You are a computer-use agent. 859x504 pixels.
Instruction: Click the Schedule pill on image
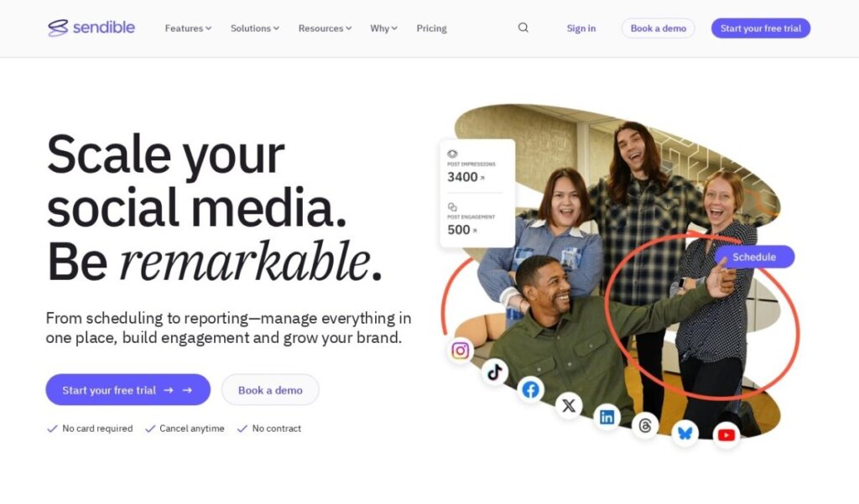[x=754, y=257]
